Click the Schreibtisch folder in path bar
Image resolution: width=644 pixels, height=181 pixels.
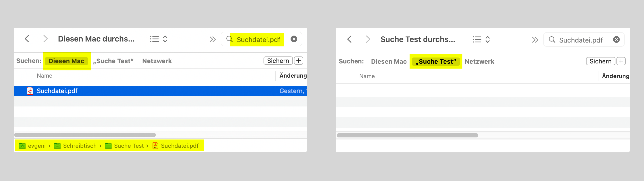[80, 146]
